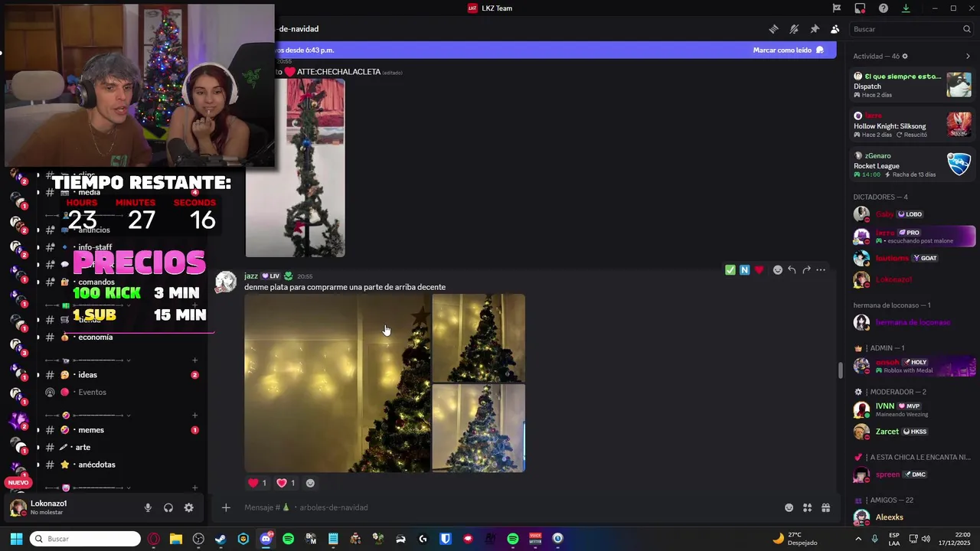Select the anécdotas channel
This screenshot has width=980, height=551.
[x=122, y=465]
